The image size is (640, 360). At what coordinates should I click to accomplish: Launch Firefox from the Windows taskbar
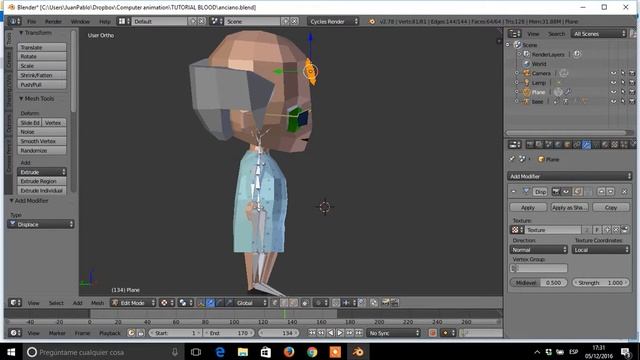click(x=289, y=352)
